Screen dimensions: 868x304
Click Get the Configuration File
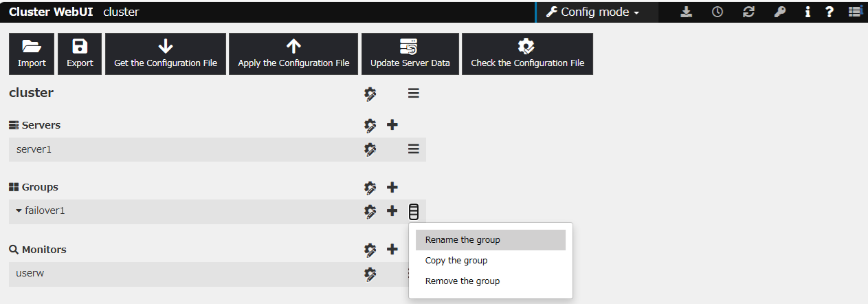(166, 54)
